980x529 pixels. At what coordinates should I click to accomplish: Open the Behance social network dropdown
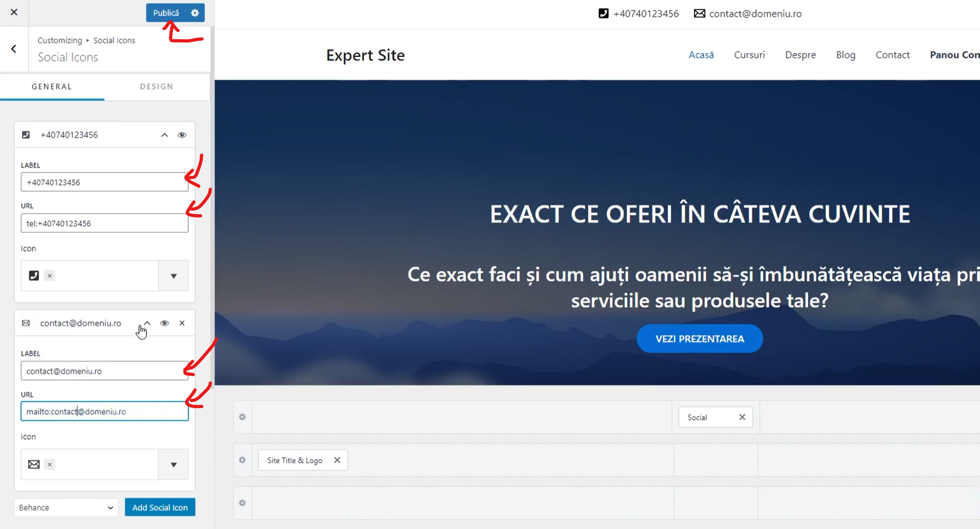66,507
